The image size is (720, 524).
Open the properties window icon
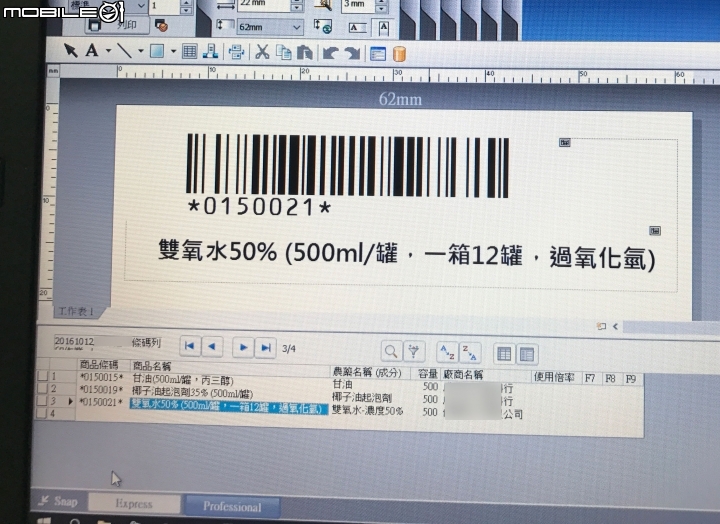(x=378, y=54)
